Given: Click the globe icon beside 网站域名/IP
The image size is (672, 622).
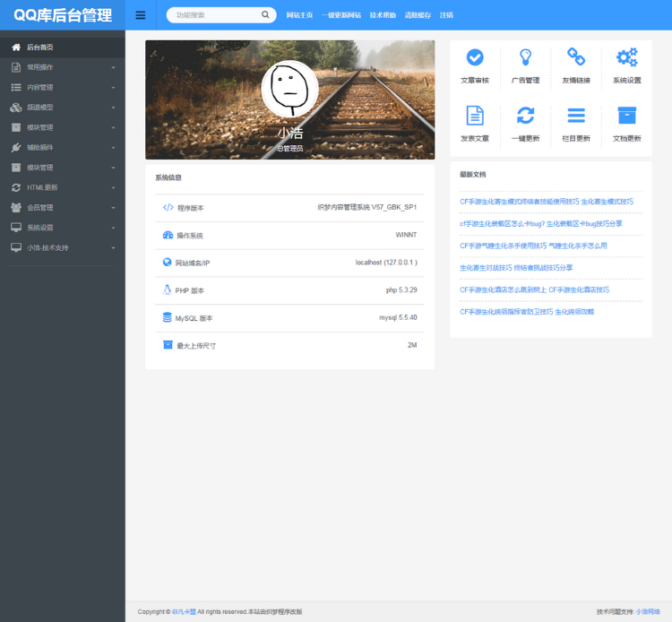Looking at the screenshot, I should [168, 262].
